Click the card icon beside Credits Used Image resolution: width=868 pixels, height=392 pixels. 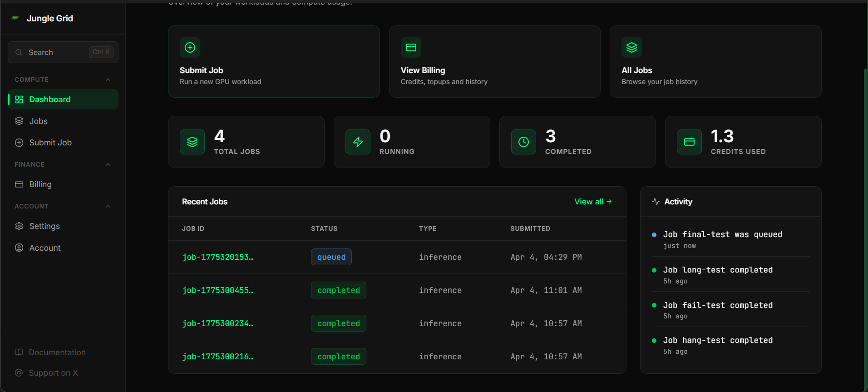coord(689,142)
